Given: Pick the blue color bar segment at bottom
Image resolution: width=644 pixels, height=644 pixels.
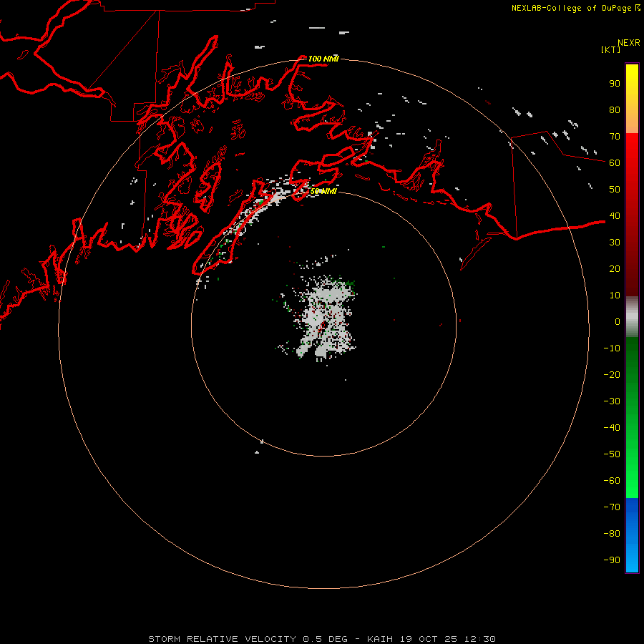Looking at the screenshot, I should point(632,535).
